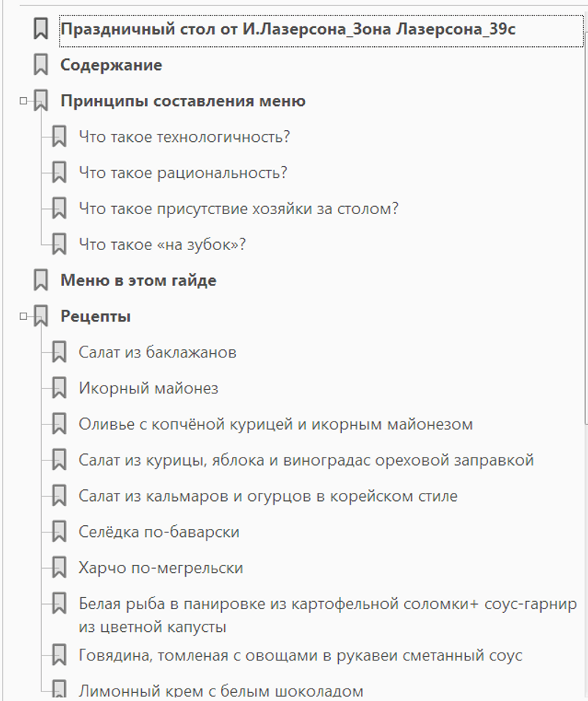Click bookmark icon beside Икорный майонез

tap(60, 388)
